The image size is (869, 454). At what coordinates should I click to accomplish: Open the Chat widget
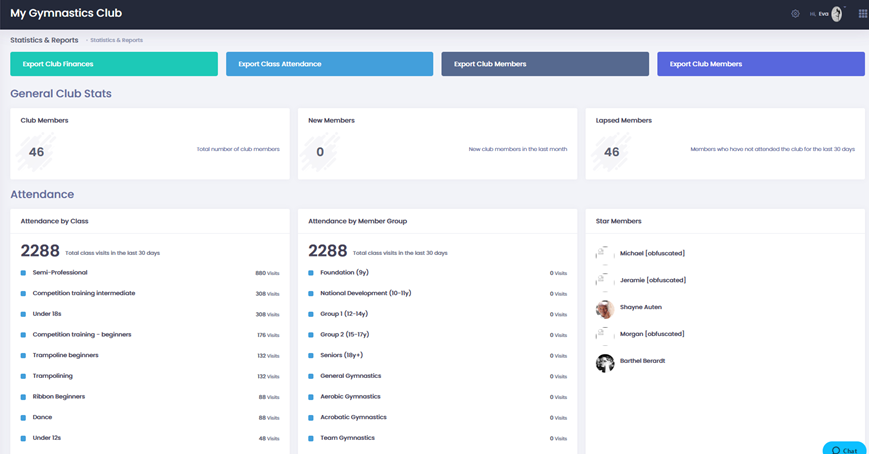point(844,449)
